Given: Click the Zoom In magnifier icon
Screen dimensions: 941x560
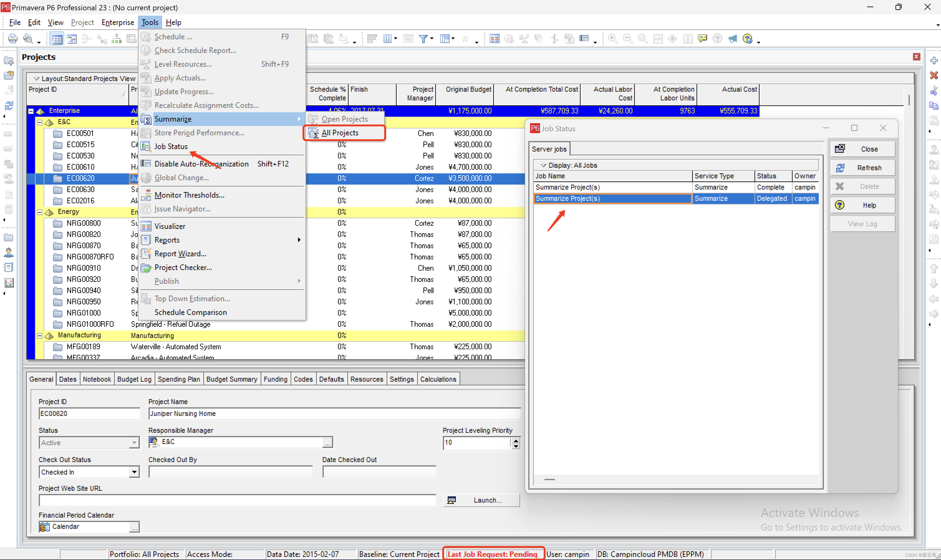Looking at the screenshot, I should (x=612, y=38).
